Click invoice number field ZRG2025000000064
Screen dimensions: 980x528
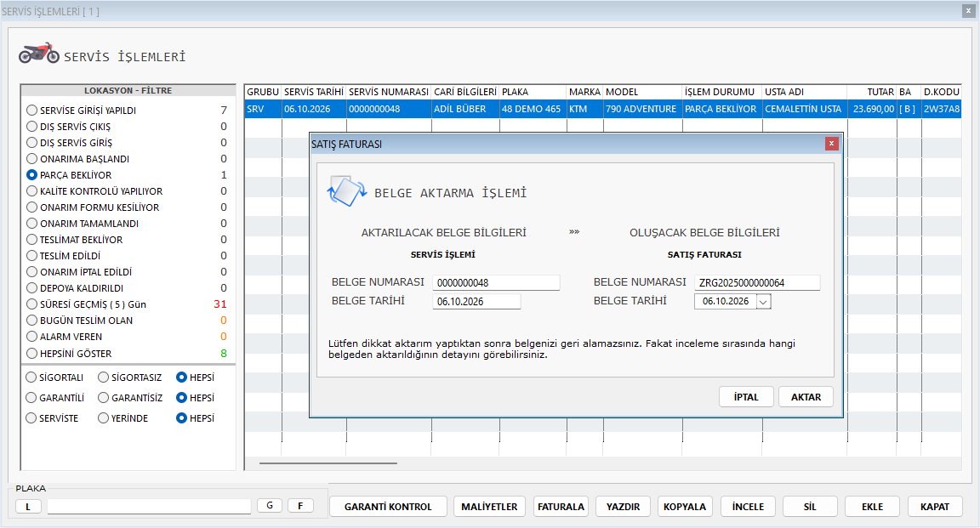point(757,283)
